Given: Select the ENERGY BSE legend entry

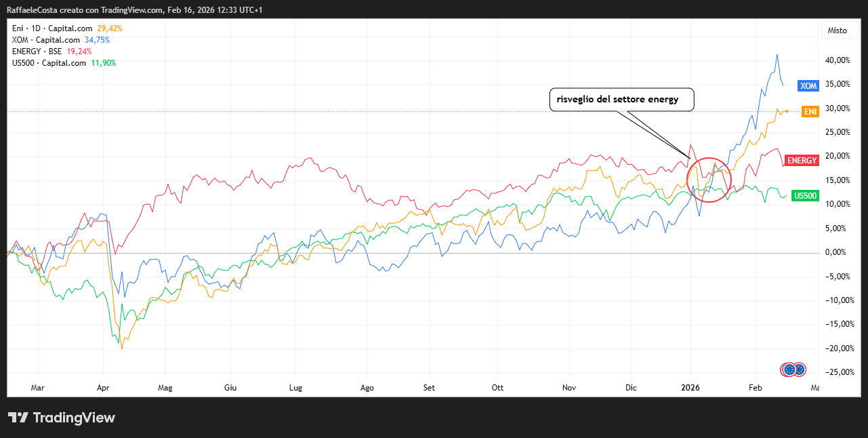Looking at the screenshot, I should click(x=37, y=52).
